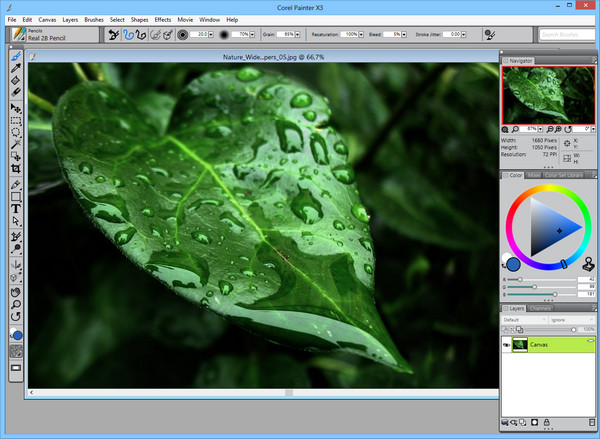Click in the Search Brushes field
600x439 pixels.
click(x=568, y=34)
